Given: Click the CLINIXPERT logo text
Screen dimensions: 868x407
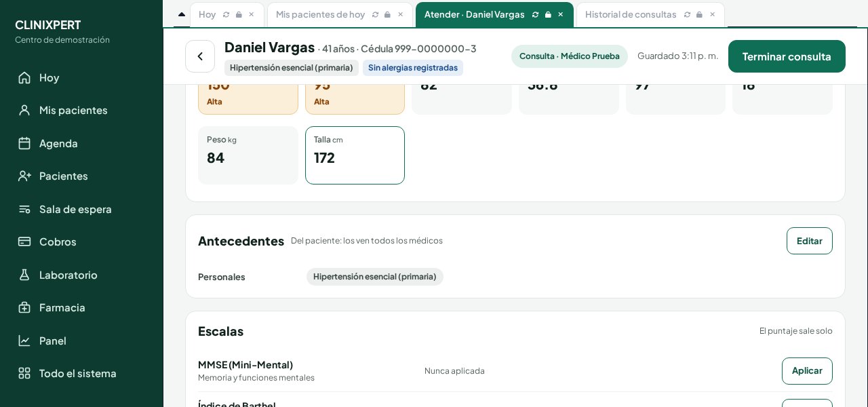Looking at the screenshot, I should point(48,25).
